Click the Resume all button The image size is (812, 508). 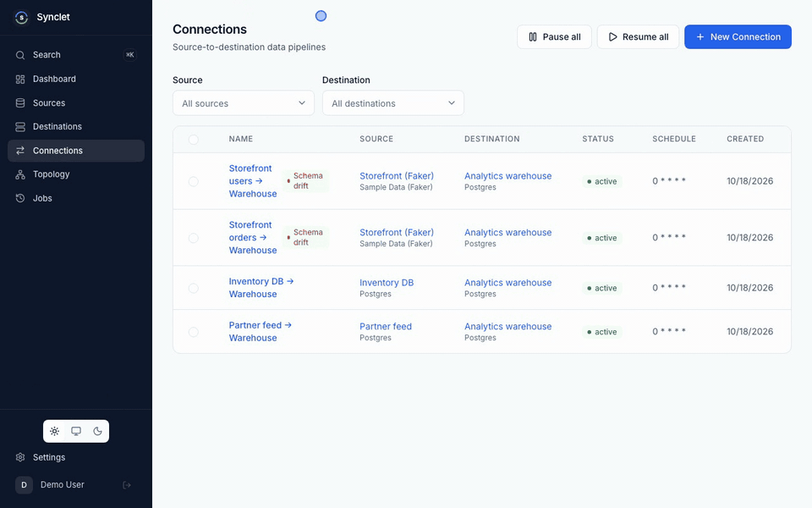[638, 36]
